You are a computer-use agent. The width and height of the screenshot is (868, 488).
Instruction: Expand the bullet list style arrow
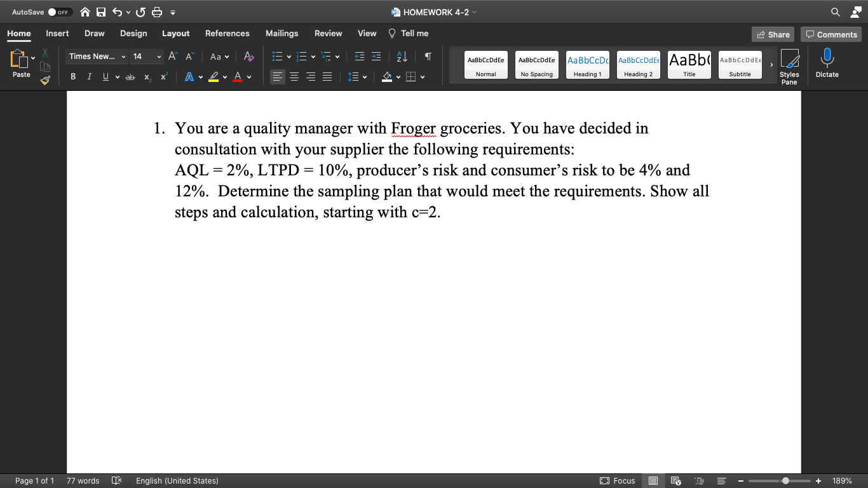[288, 57]
